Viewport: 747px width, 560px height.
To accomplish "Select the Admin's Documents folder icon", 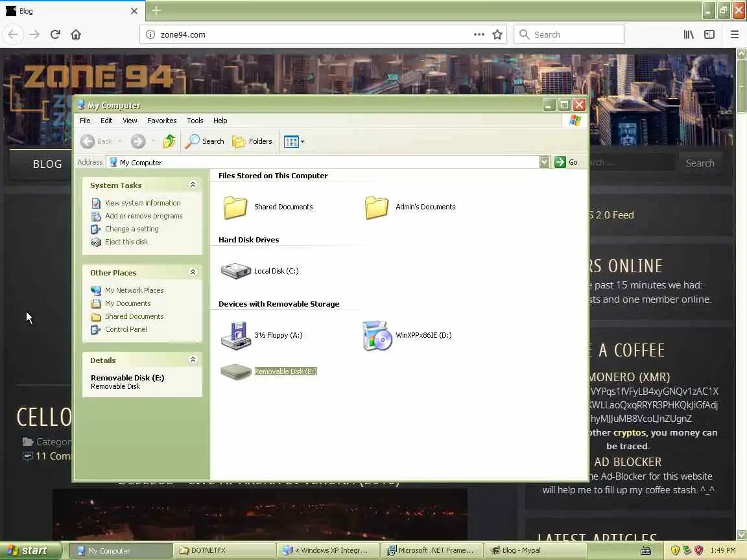I will coord(377,207).
